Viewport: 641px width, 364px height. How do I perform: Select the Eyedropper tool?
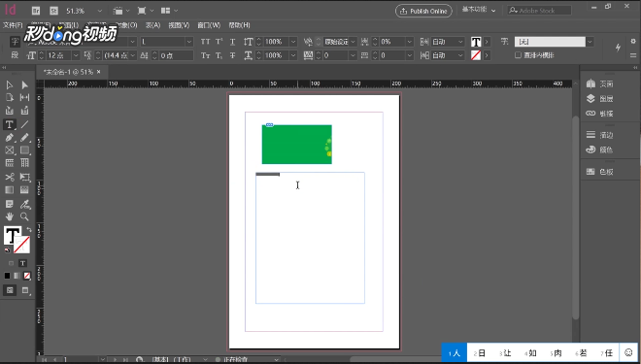point(24,204)
